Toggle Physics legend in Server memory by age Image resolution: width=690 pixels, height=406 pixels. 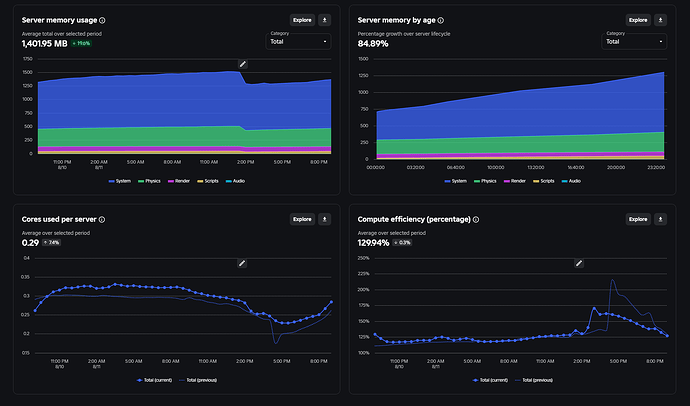[x=485, y=181]
